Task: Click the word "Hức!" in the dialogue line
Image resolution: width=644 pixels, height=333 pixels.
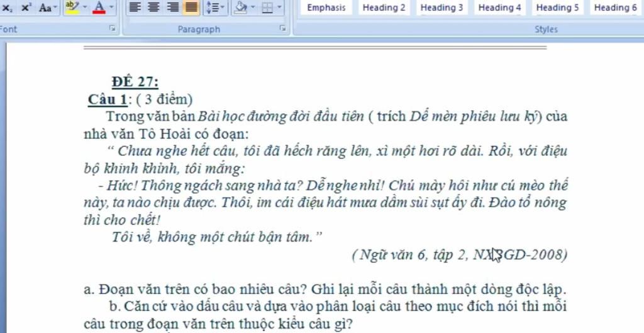Action: click(124, 186)
